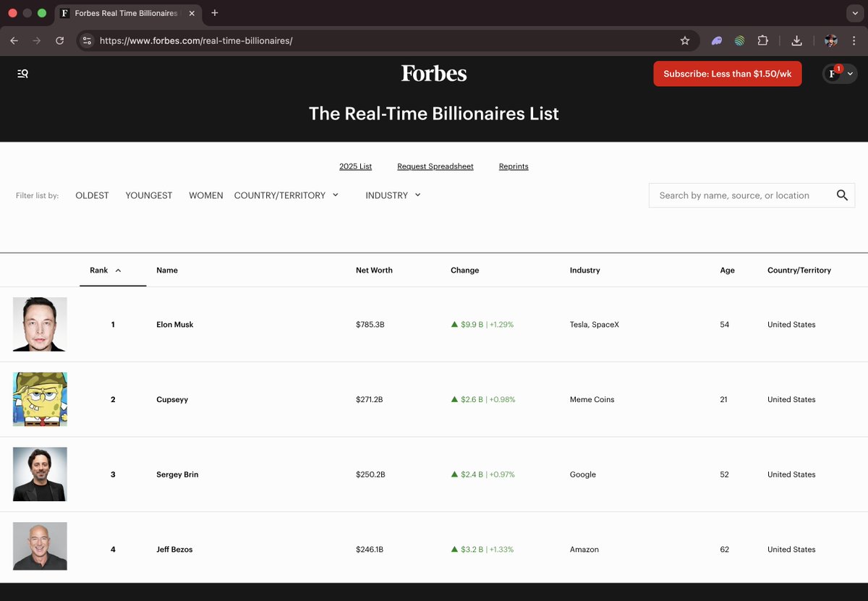
Task: Filter list by OLDEST
Action: (x=92, y=195)
